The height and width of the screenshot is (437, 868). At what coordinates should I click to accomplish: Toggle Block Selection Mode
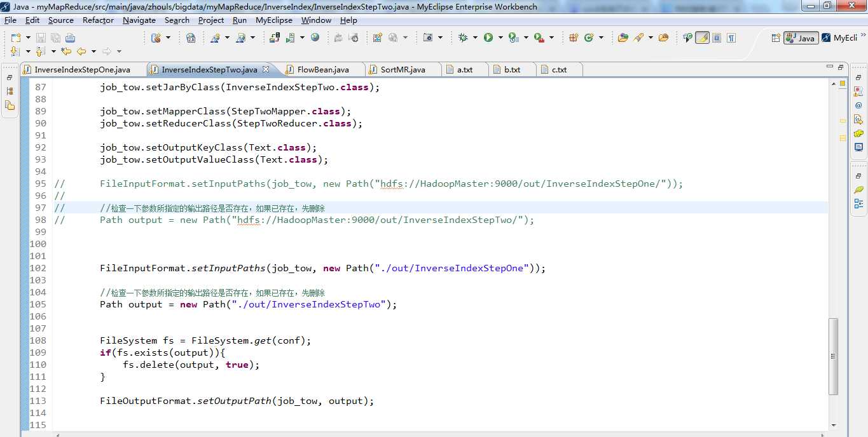coord(717,38)
